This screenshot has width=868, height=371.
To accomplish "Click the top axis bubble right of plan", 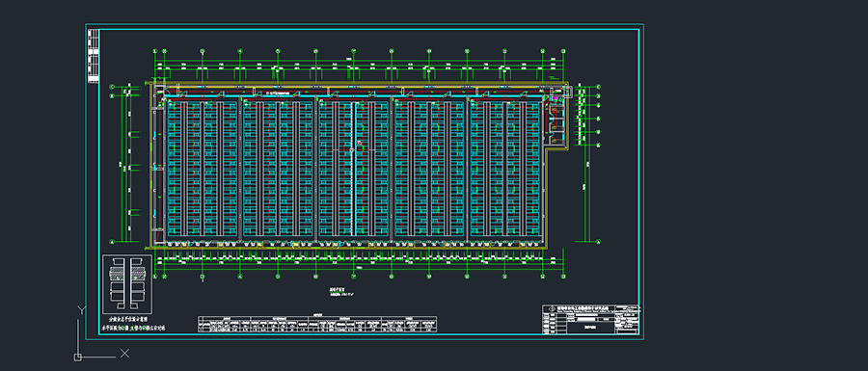I will pyautogui.click(x=598, y=87).
